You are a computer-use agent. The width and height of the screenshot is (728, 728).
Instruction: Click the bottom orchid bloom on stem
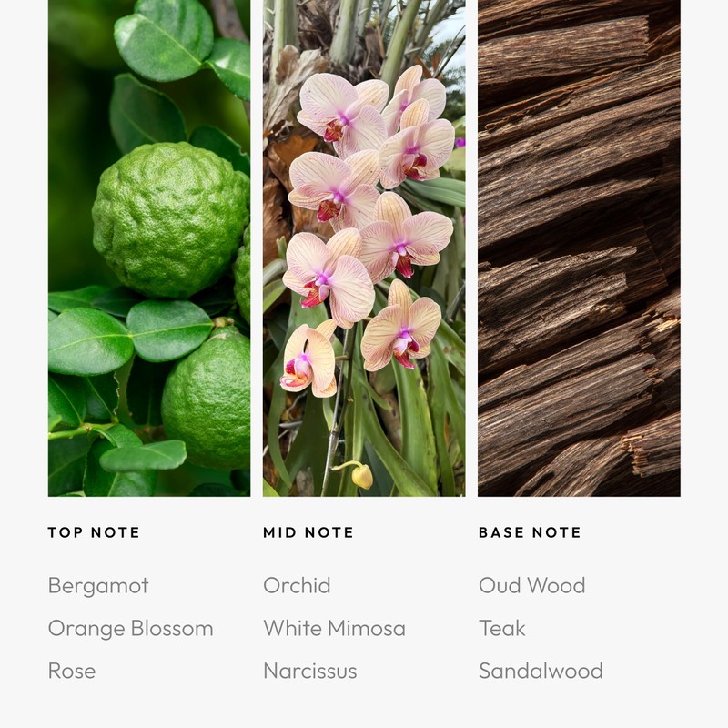309,360
